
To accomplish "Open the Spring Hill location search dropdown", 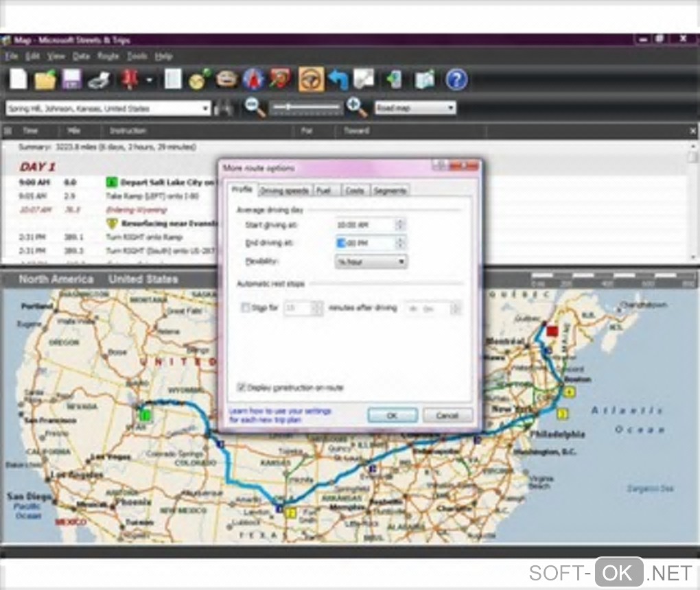I will coord(205,108).
